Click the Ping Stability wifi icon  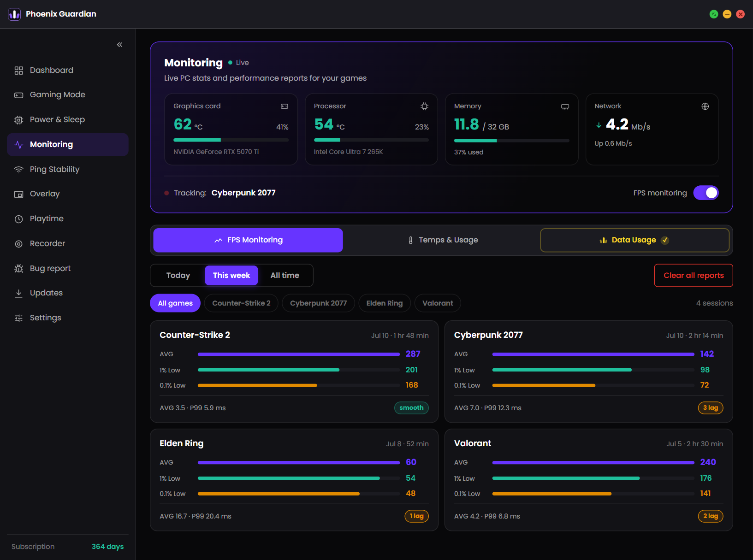pyautogui.click(x=18, y=170)
